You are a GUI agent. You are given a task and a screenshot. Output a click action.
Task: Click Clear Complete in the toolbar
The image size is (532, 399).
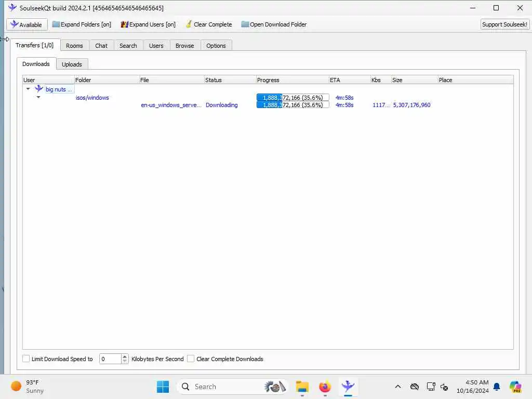[209, 24]
